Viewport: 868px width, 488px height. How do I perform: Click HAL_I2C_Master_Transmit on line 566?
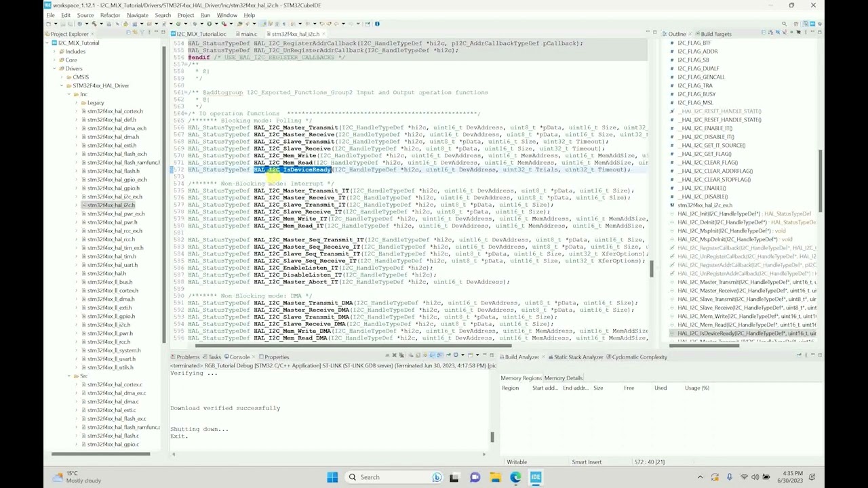(x=295, y=127)
